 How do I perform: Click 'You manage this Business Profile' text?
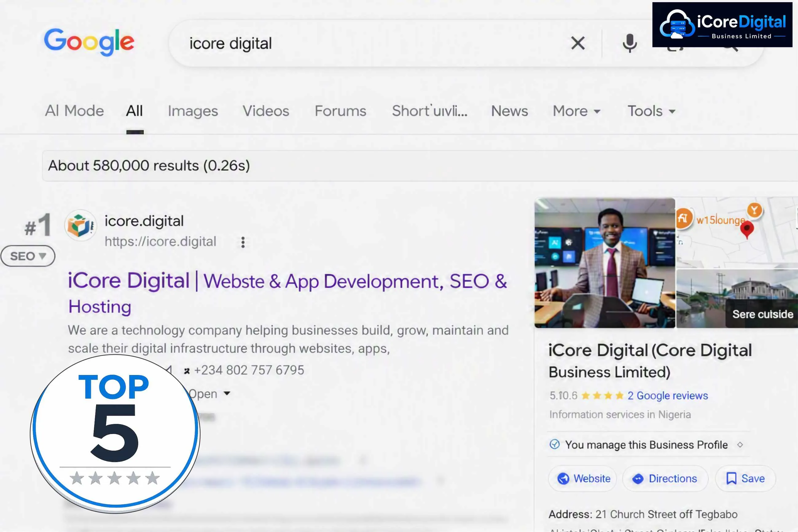646,445
